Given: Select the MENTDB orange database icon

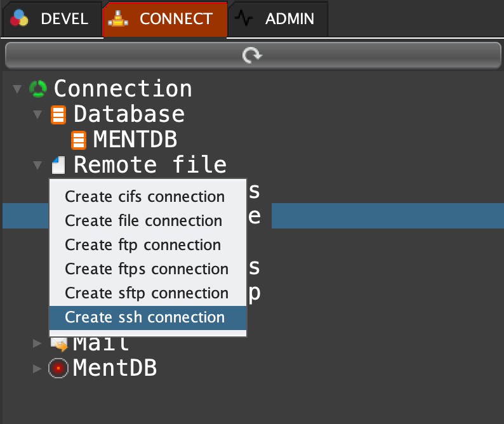Looking at the screenshot, I should pos(78,140).
